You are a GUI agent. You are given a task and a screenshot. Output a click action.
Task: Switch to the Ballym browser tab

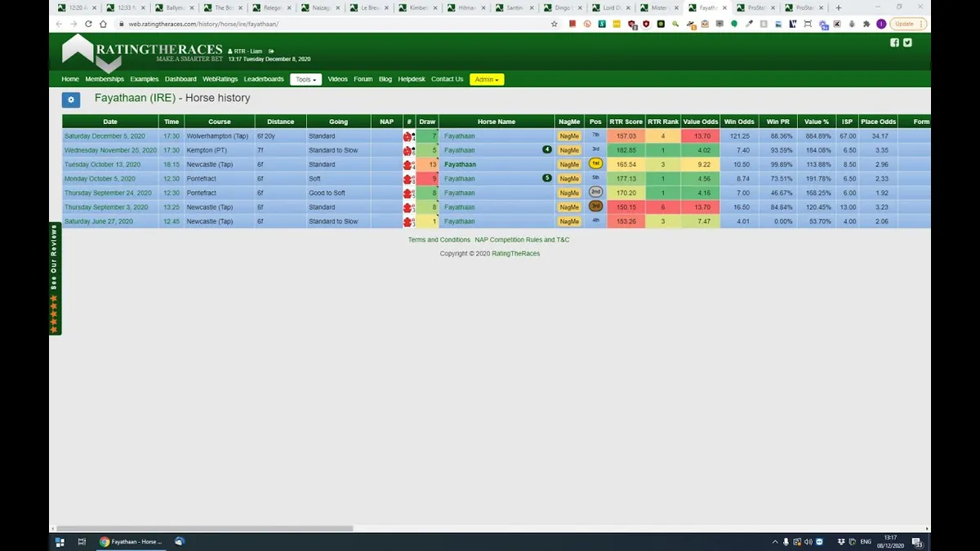(174, 7)
